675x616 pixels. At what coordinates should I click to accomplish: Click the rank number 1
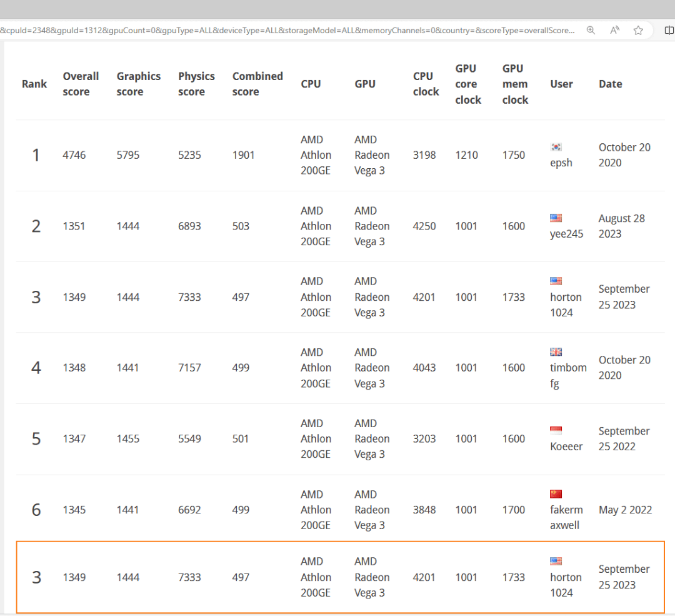[x=36, y=155]
